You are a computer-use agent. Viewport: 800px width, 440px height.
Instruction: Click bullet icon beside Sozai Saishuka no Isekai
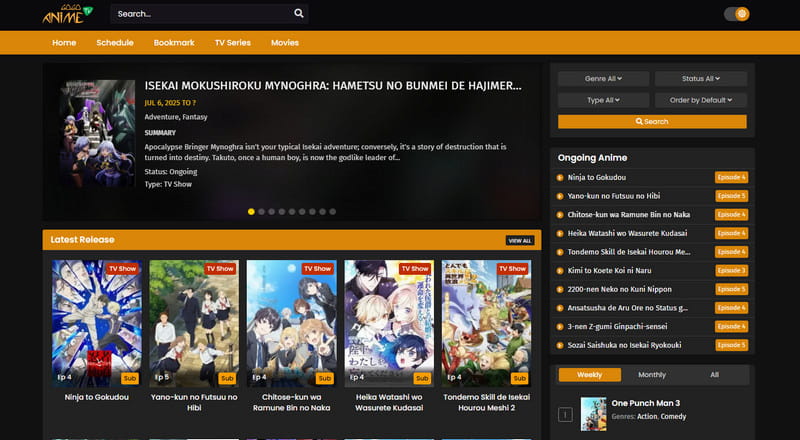pyautogui.click(x=560, y=345)
